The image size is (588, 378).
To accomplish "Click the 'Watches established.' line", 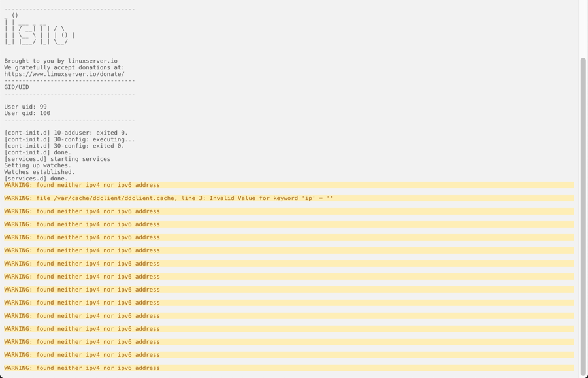I will click(x=39, y=172).
